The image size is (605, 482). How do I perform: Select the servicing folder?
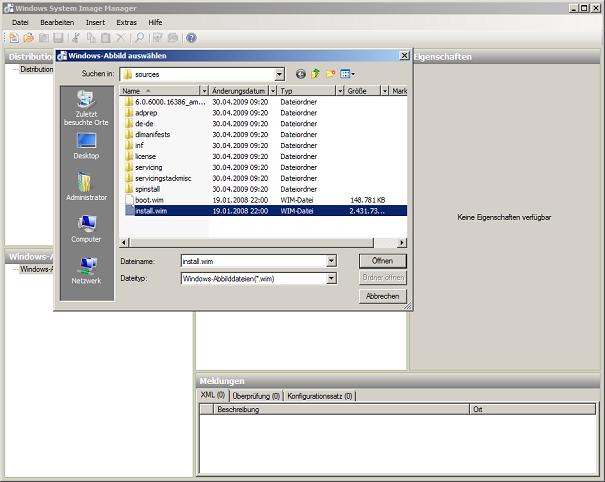pyautogui.click(x=144, y=167)
